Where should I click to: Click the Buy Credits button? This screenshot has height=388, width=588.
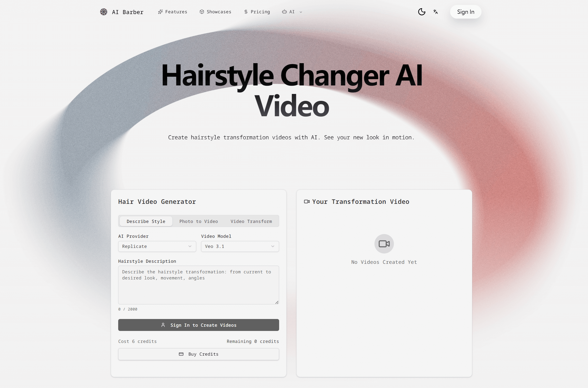tap(199, 354)
